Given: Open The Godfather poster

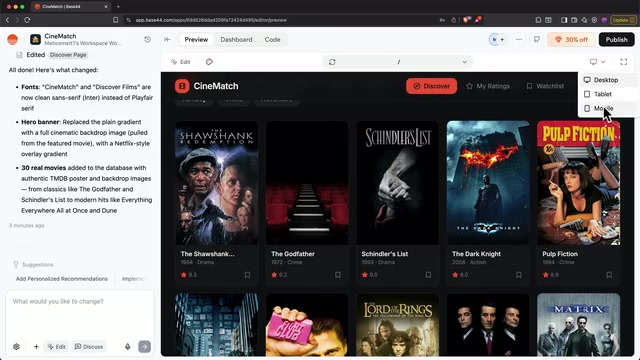Looking at the screenshot, I should tap(307, 183).
